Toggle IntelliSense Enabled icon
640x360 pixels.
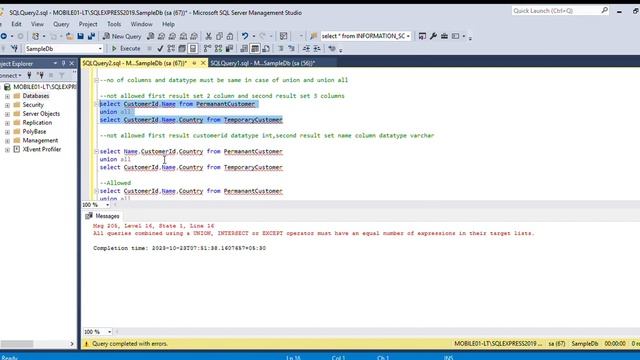[x=193, y=49]
